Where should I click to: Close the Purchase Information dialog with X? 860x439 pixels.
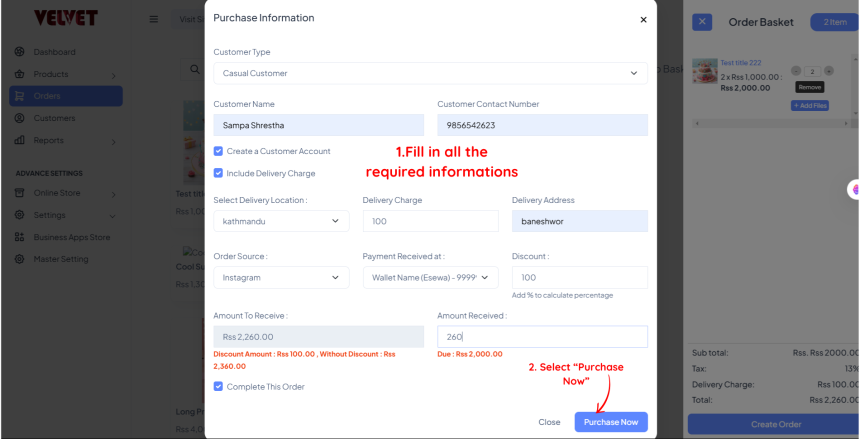(643, 19)
